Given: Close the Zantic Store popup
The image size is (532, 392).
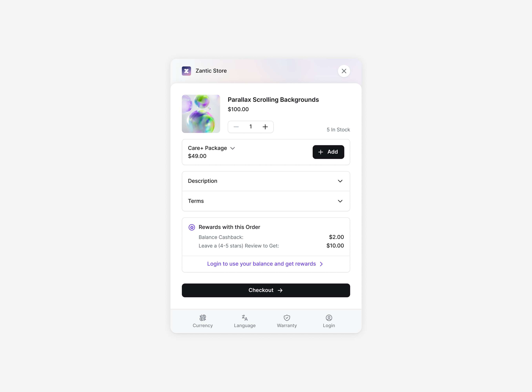Looking at the screenshot, I should click(344, 71).
